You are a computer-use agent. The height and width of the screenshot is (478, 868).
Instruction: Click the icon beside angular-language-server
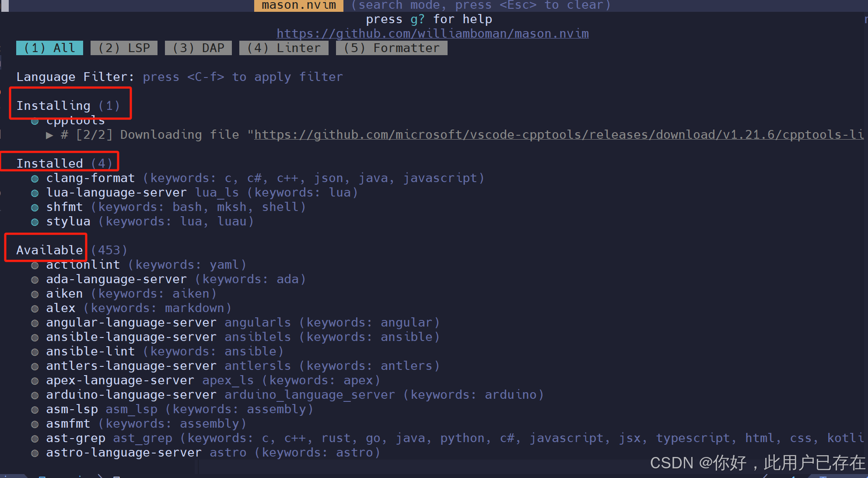pyautogui.click(x=35, y=323)
